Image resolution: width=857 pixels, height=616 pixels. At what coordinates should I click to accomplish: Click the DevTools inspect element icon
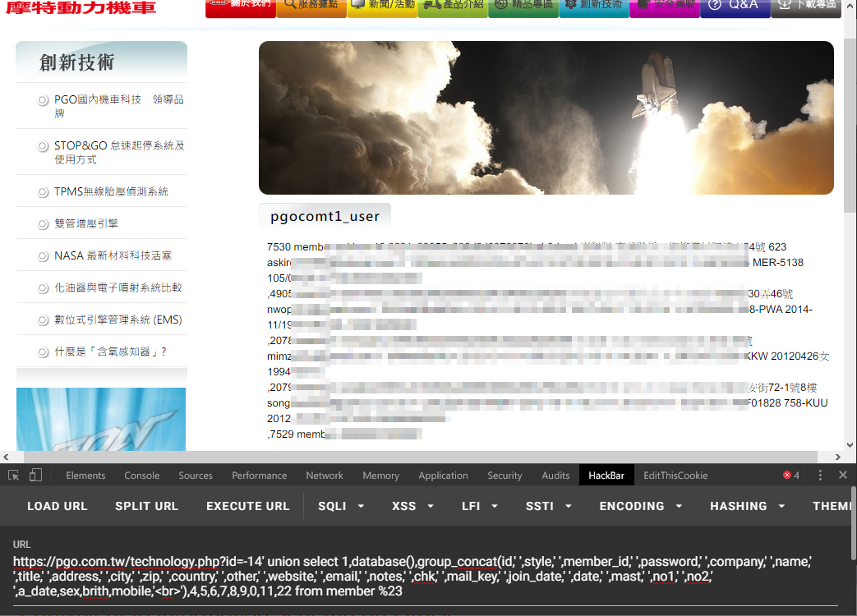tap(14, 475)
